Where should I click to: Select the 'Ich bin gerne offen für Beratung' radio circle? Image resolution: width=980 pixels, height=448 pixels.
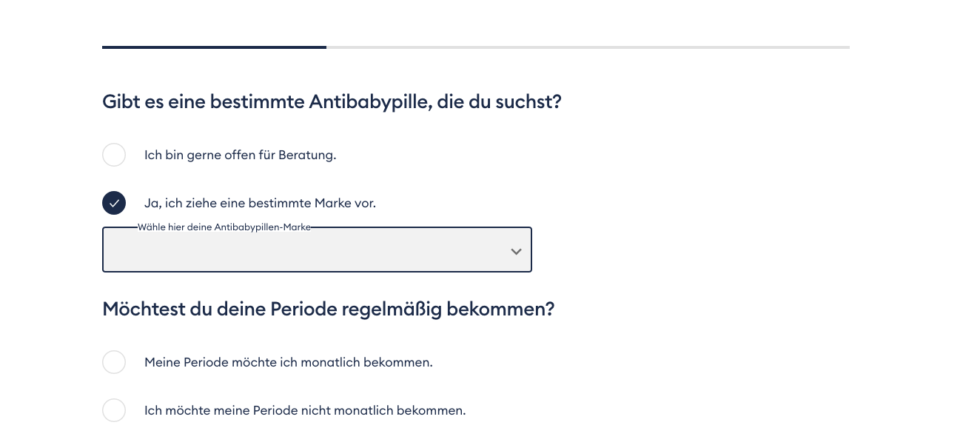(x=114, y=155)
